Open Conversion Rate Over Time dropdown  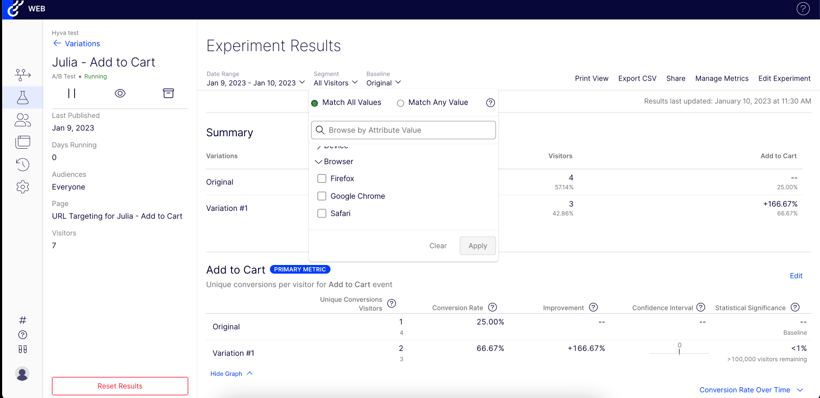point(750,390)
